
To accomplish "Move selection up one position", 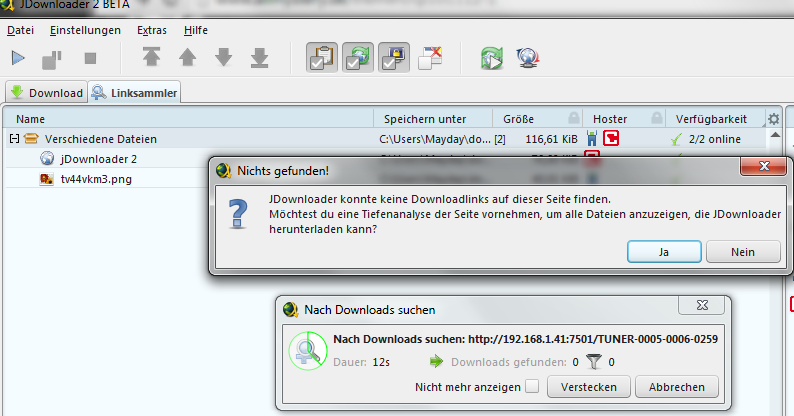I will click(x=187, y=57).
